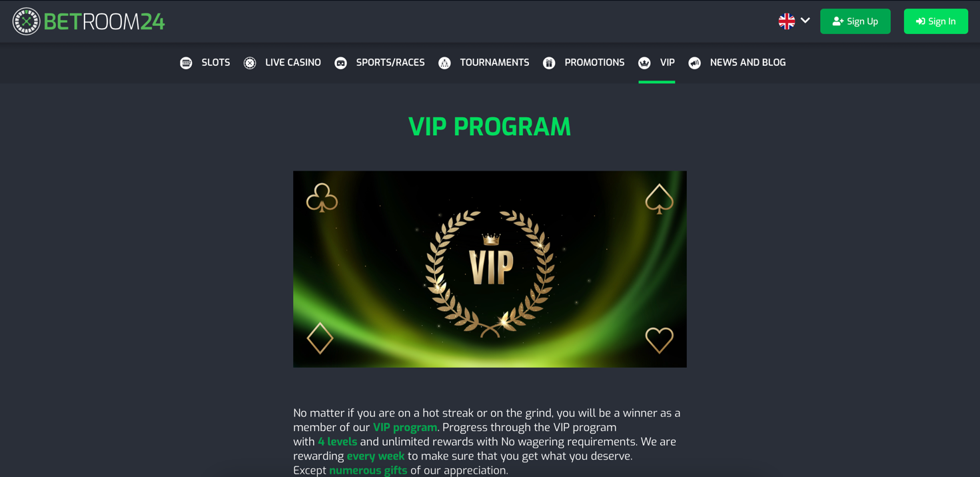Click the '4 levels' green text link
This screenshot has height=477, width=980.
click(x=337, y=442)
